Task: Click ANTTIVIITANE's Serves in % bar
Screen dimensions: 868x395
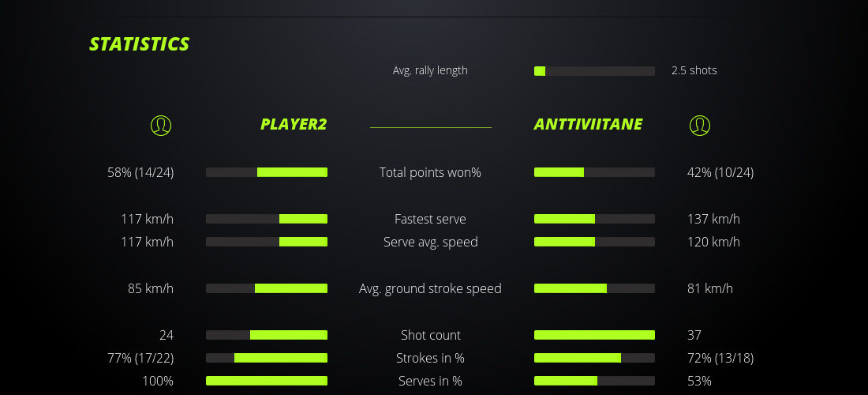Action: pos(594,381)
